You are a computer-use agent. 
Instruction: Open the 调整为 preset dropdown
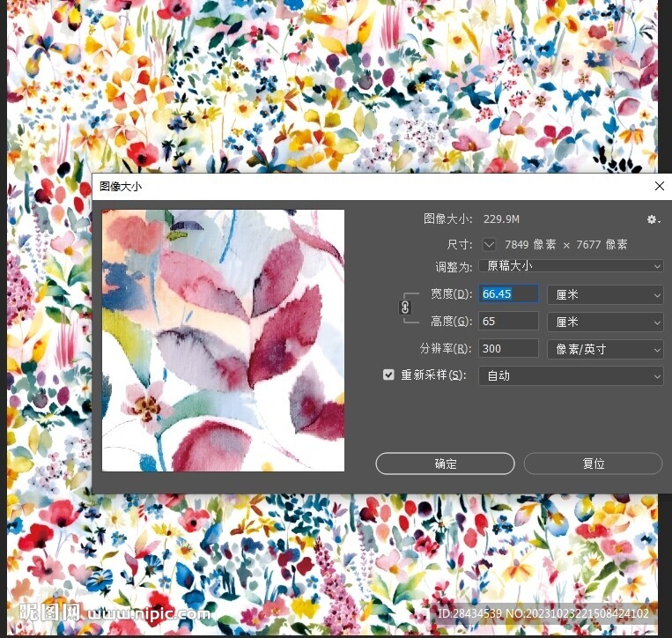[570, 266]
